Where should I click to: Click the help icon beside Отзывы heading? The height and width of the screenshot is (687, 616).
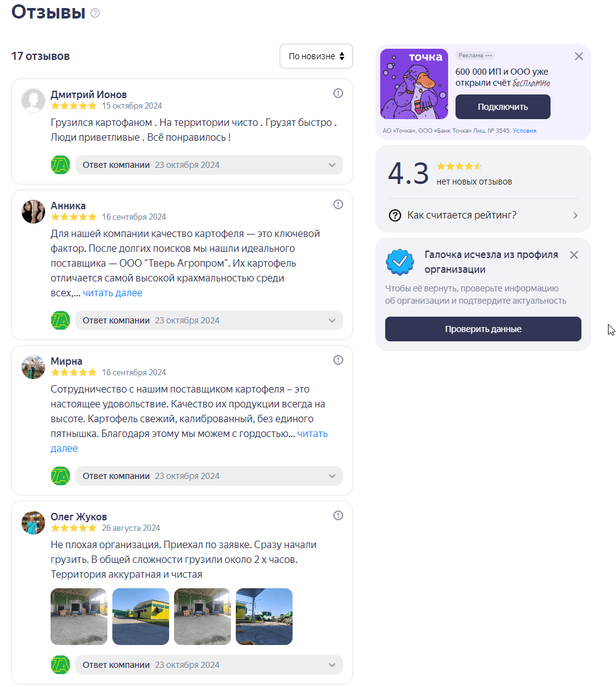[95, 12]
